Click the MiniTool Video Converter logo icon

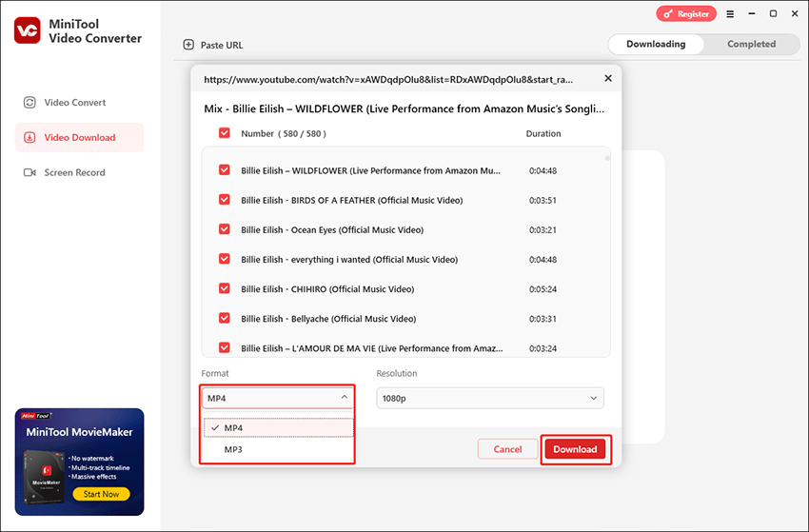click(28, 30)
